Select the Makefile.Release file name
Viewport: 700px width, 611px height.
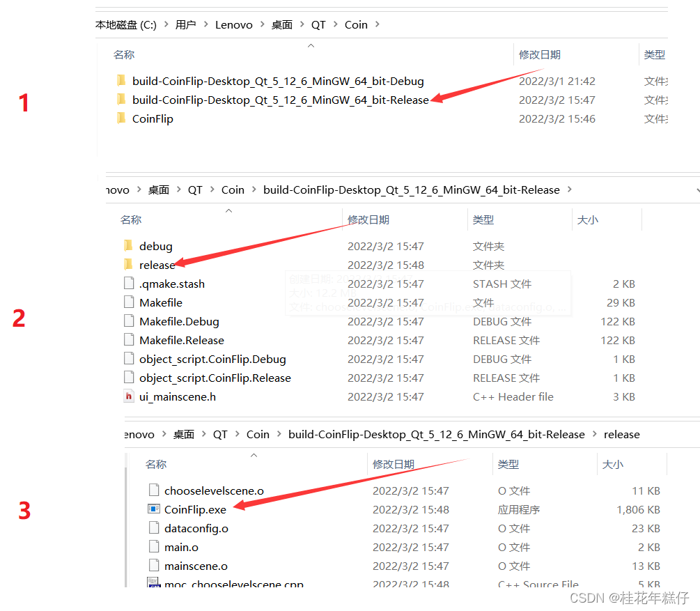182,341
